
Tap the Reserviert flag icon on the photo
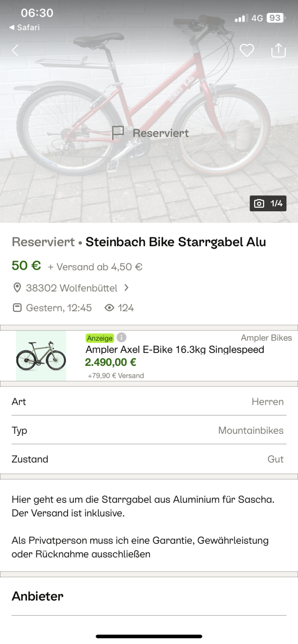coord(118,132)
